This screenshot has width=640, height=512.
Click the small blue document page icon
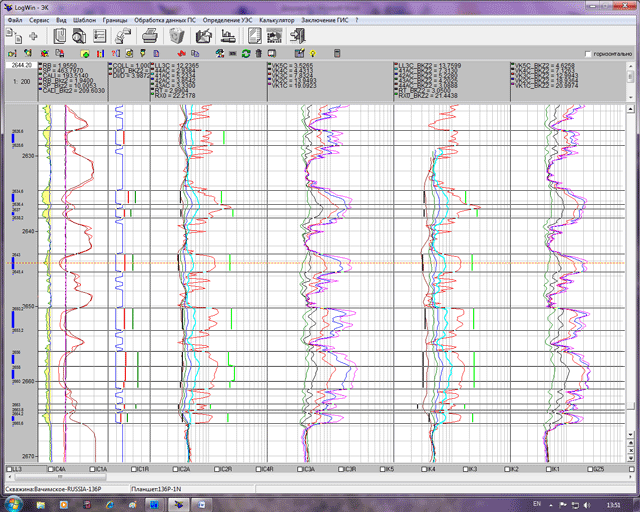click(156, 53)
